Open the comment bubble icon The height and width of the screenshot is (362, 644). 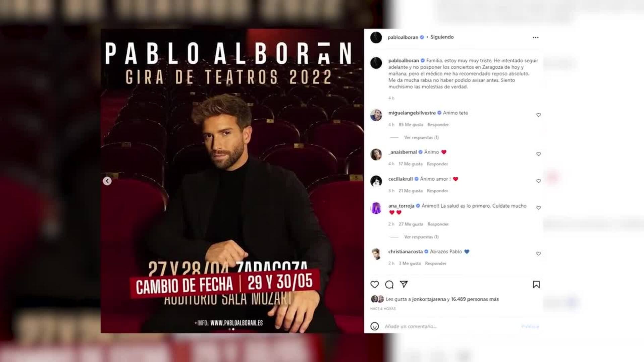point(389,285)
